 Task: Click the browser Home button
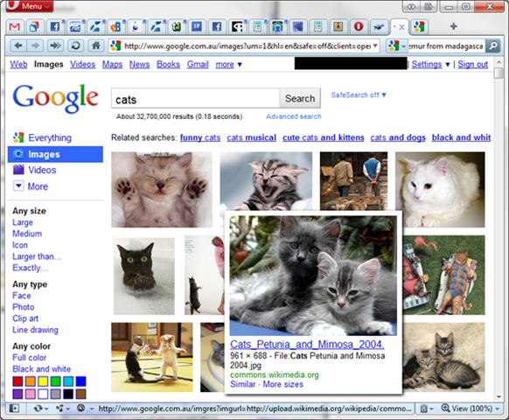pyautogui.click(x=95, y=45)
